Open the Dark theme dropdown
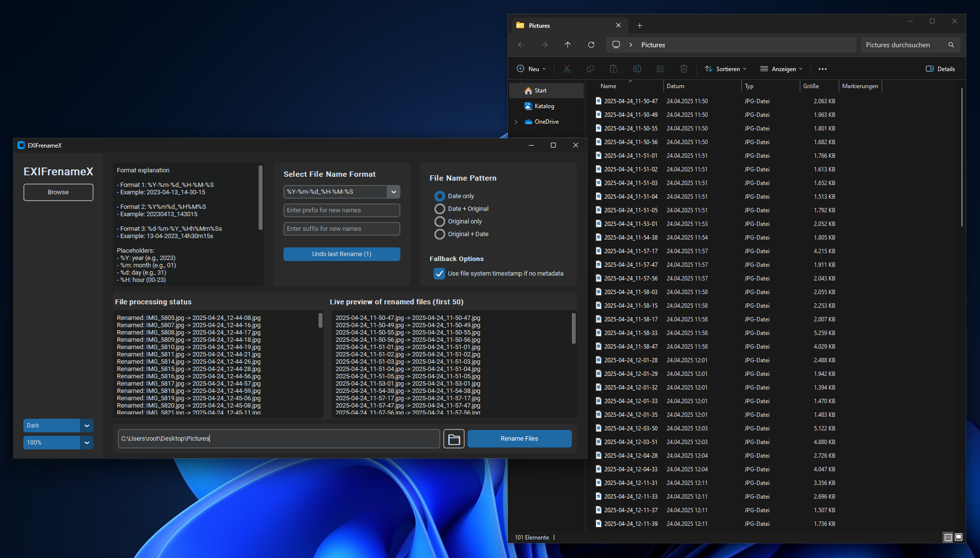This screenshot has height=558, width=980. coord(87,426)
